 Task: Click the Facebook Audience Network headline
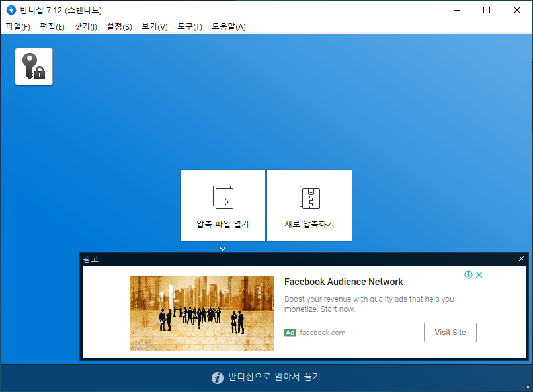[x=344, y=282]
